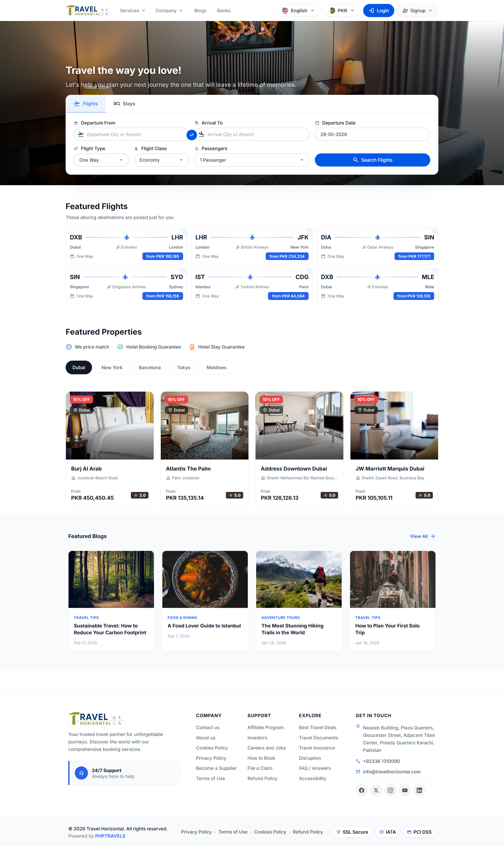Viewport: 504px width, 846px height.
Task: Select the Dubai city filter
Action: coord(79,367)
